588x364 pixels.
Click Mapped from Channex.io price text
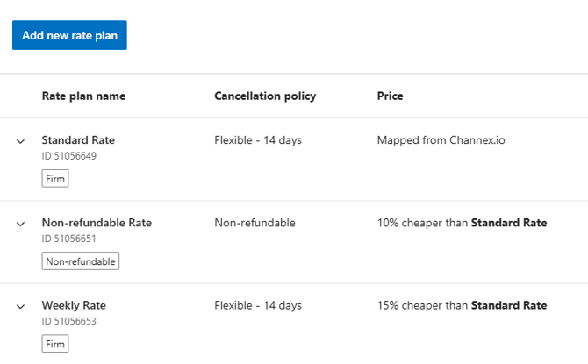(x=441, y=140)
